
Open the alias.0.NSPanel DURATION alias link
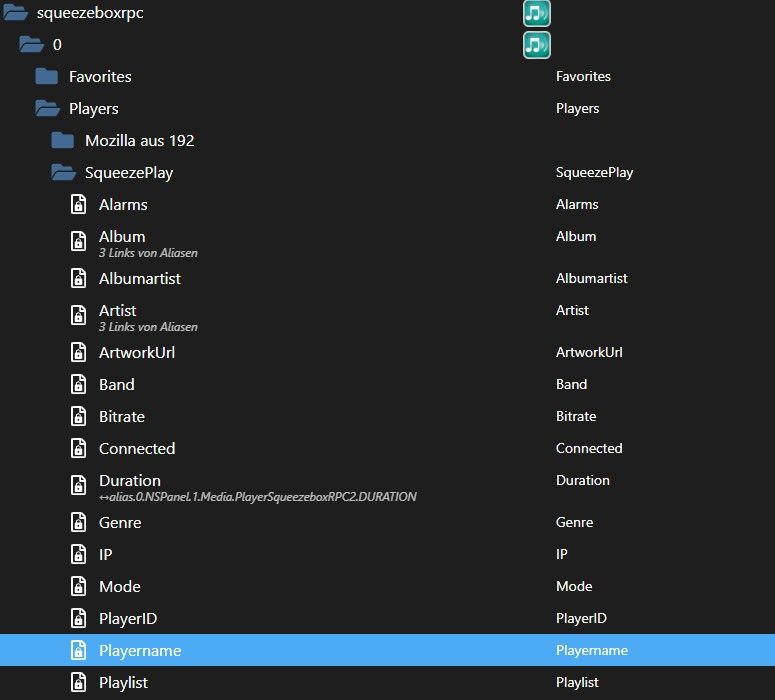258,497
